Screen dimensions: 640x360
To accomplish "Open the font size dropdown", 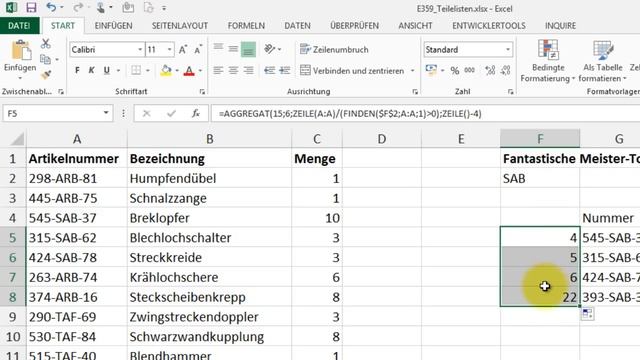I will coord(169,50).
